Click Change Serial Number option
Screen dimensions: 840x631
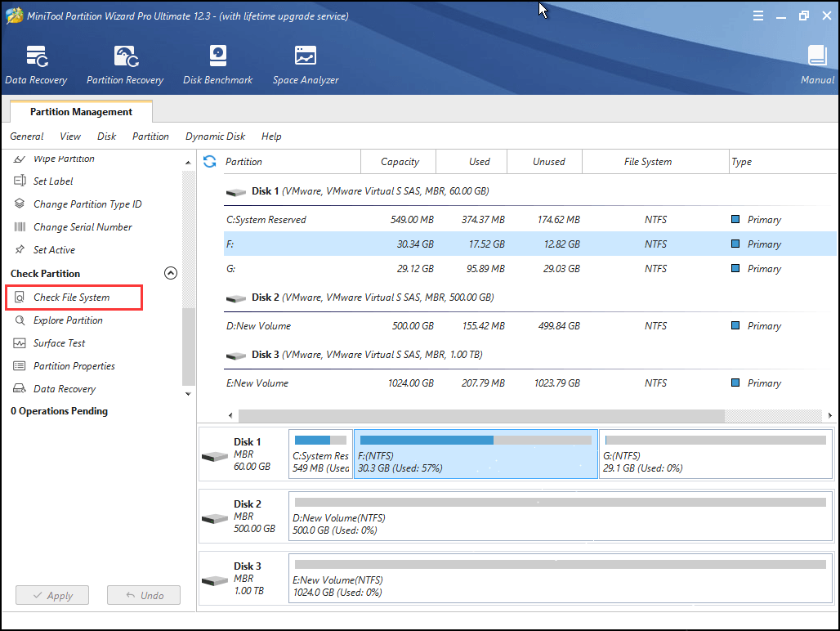(83, 226)
